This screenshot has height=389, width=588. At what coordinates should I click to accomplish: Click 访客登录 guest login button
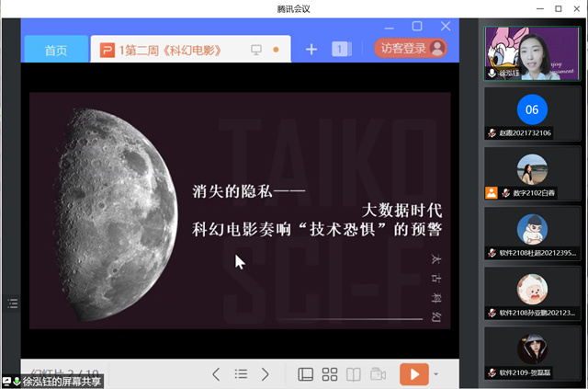(411, 48)
